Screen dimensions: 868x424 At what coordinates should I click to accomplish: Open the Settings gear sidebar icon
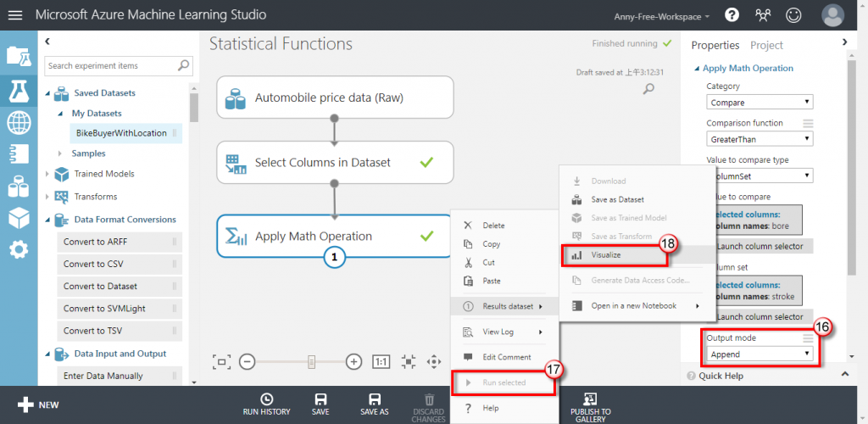(19, 250)
